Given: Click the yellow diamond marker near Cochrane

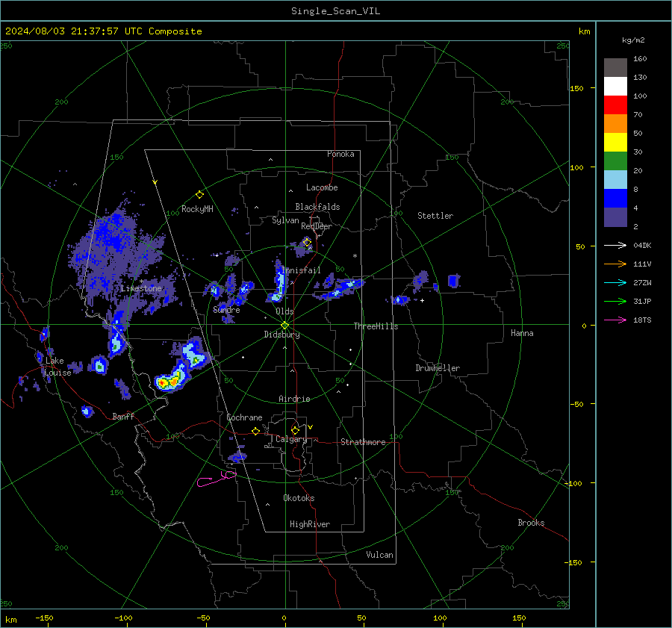Looking at the screenshot, I should [256, 432].
